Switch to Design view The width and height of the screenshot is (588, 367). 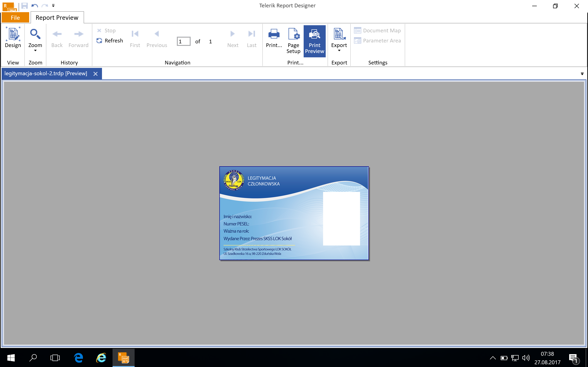click(x=13, y=38)
